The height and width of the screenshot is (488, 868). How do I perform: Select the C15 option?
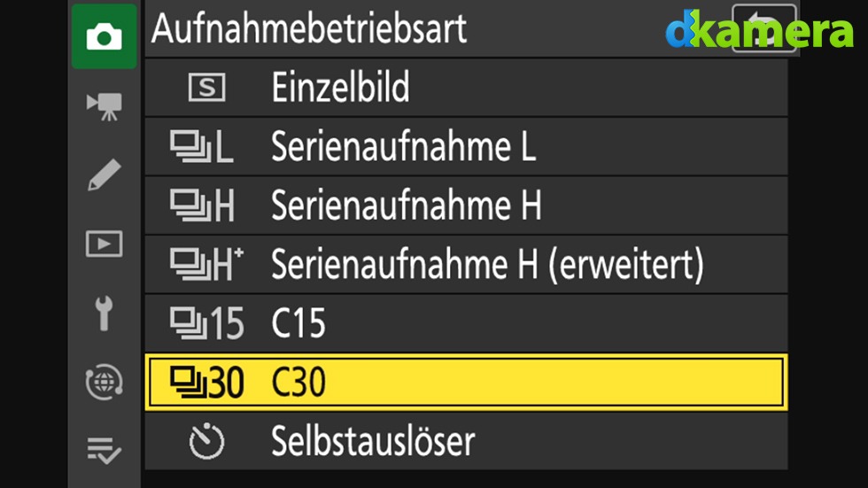pyautogui.click(x=466, y=323)
